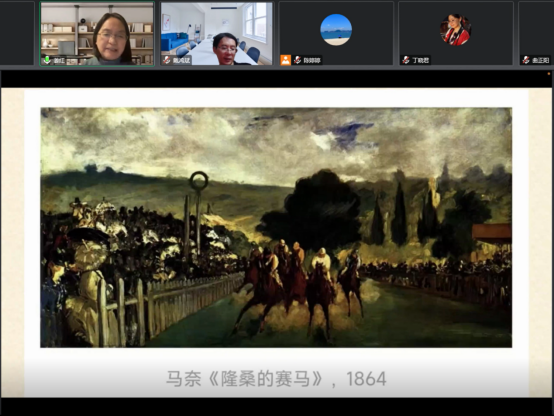Image resolution: width=554 pixels, height=416 pixels.
Task: Click the muted microphone icon on the rightmost partial tile
Action: (x=526, y=60)
